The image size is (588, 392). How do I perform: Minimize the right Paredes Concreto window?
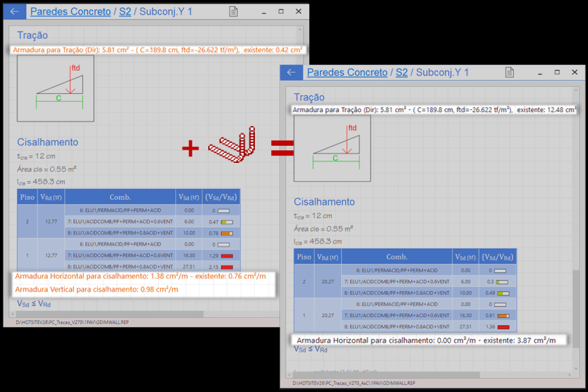[539, 72]
